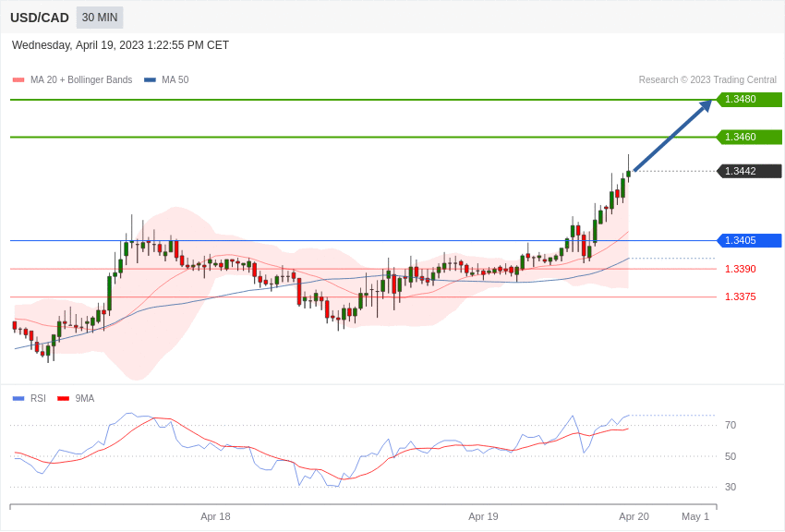Select the 1.3405 pivot price tag

[x=750, y=240]
